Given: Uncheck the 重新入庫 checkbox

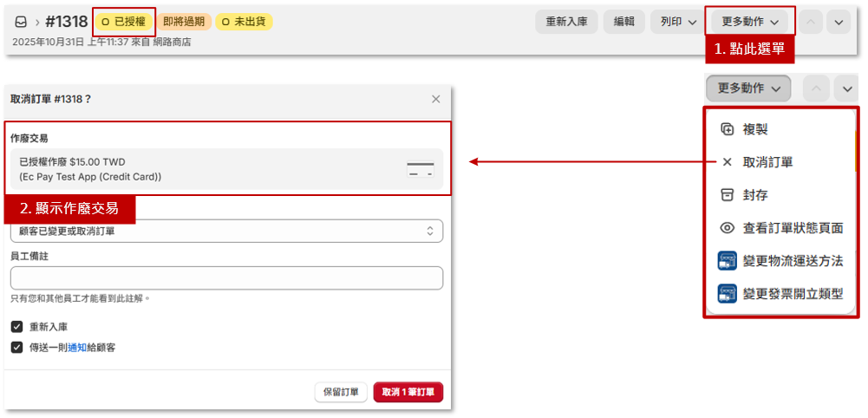Looking at the screenshot, I should (x=16, y=327).
